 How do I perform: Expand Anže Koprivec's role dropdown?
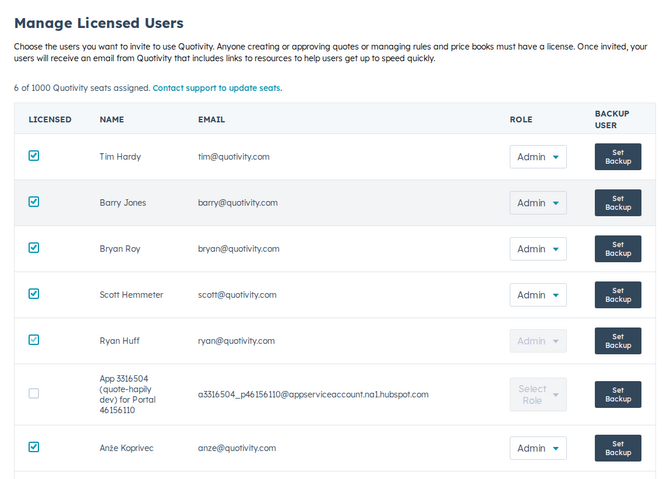pyautogui.click(x=538, y=448)
